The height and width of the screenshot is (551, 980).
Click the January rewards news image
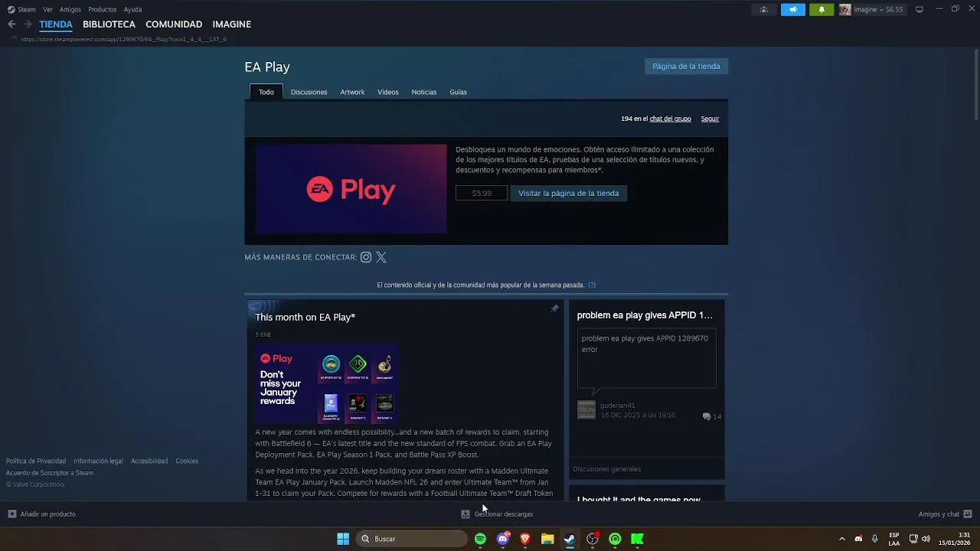click(327, 383)
